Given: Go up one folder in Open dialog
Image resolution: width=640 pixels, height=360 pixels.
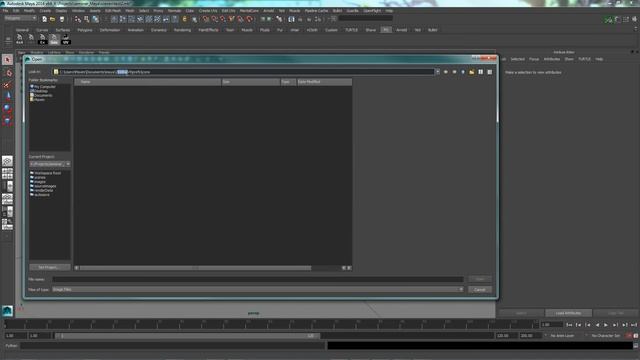Looking at the screenshot, I should 463,72.
